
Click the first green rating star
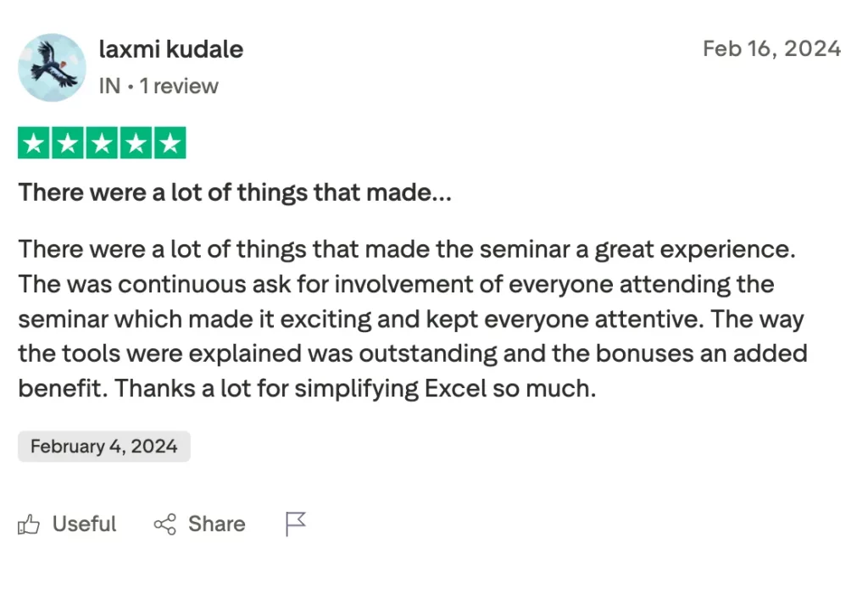[x=34, y=144]
